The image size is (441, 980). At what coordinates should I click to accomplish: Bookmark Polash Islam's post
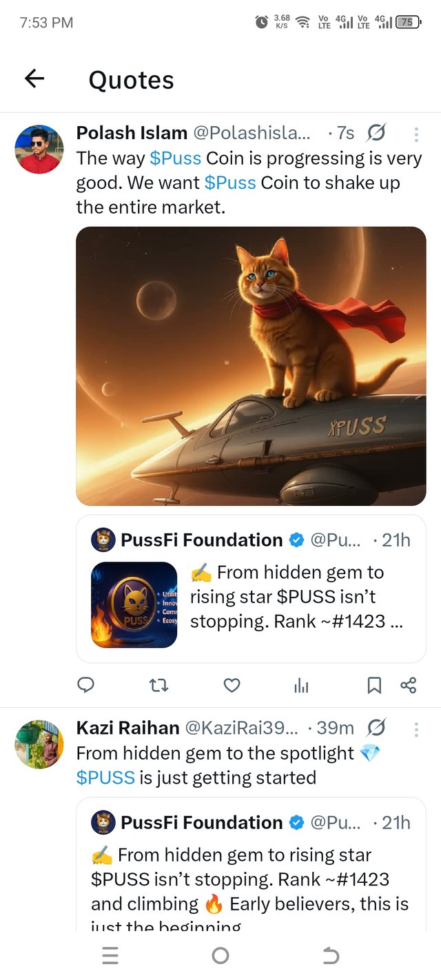[x=373, y=685]
